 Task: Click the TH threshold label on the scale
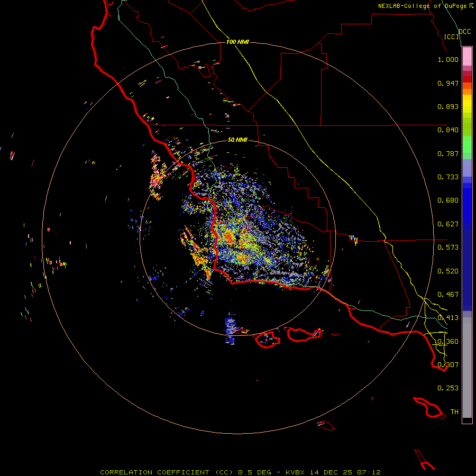pos(454,412)
